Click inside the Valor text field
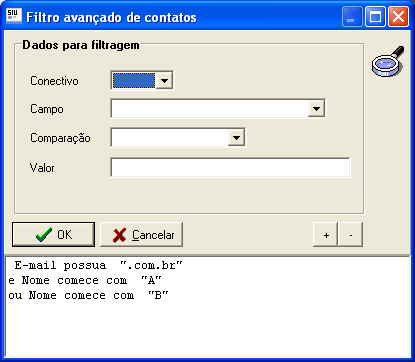415x362 pixels. [x=230, y=167]
